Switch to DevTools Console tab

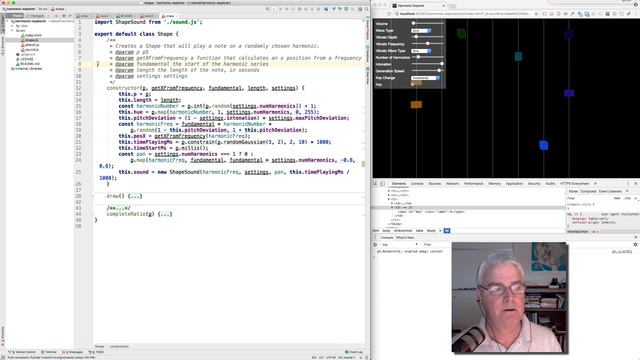[417, 184]
